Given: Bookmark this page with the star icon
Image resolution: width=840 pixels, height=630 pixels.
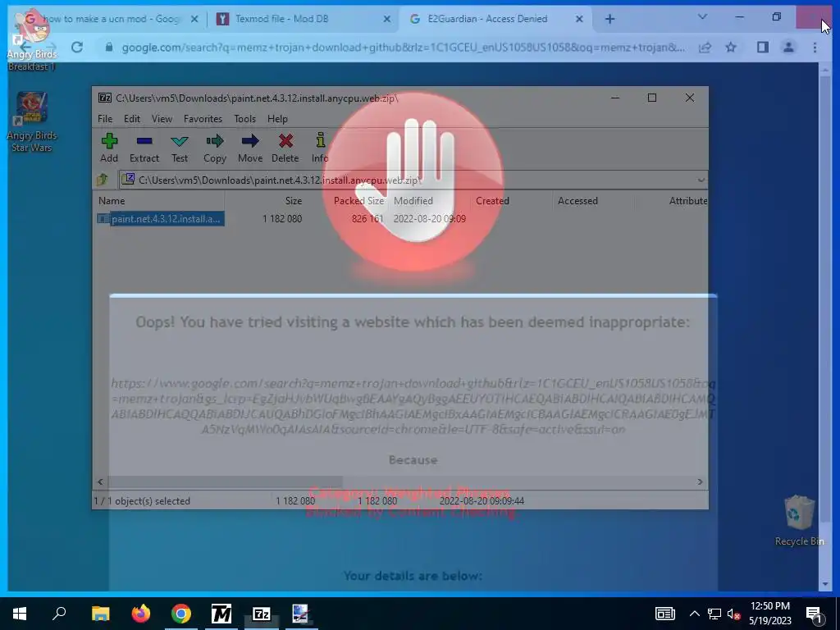Looking at the screenshot, I should point(731,48).
